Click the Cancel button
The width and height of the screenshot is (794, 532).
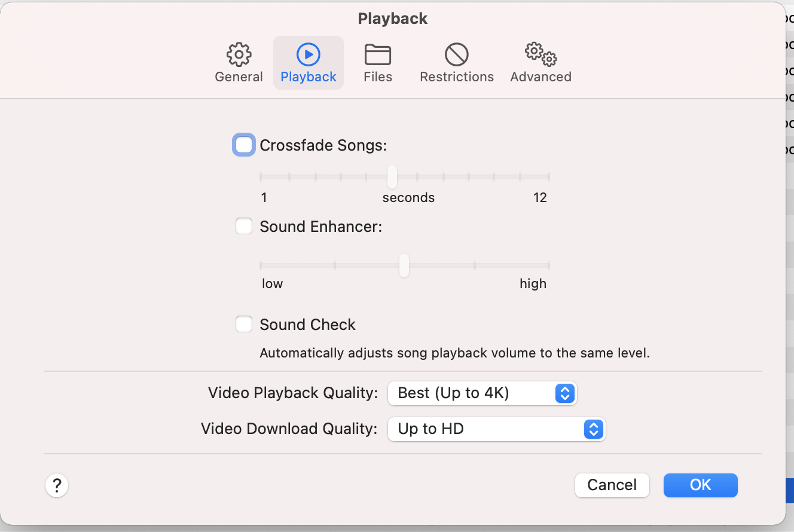(x=612, y=485)
